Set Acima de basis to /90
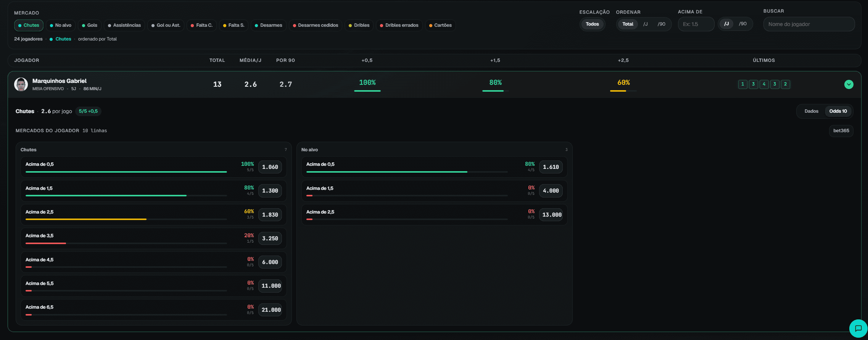This screenshot has width=868, height=340. pyautogui.click(x=742, y=24)
